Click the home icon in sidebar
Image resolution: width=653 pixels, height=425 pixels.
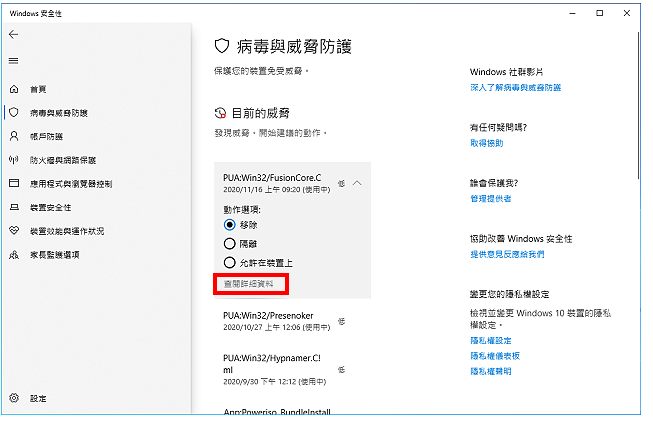14,89
